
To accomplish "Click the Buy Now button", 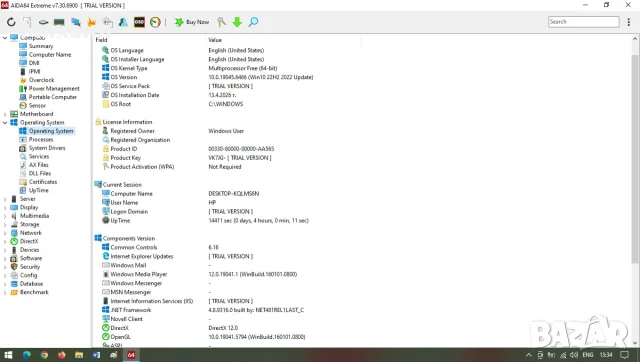I will click(192, 22).
